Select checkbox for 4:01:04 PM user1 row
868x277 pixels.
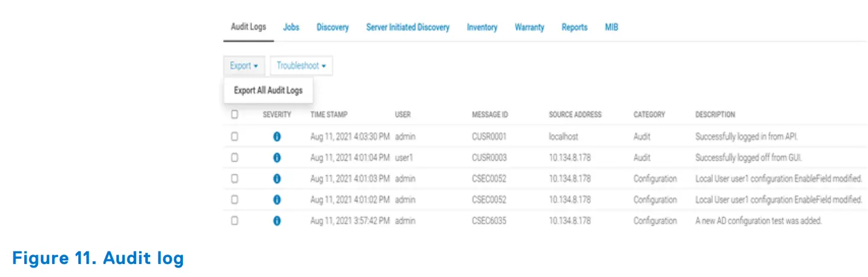234,158
